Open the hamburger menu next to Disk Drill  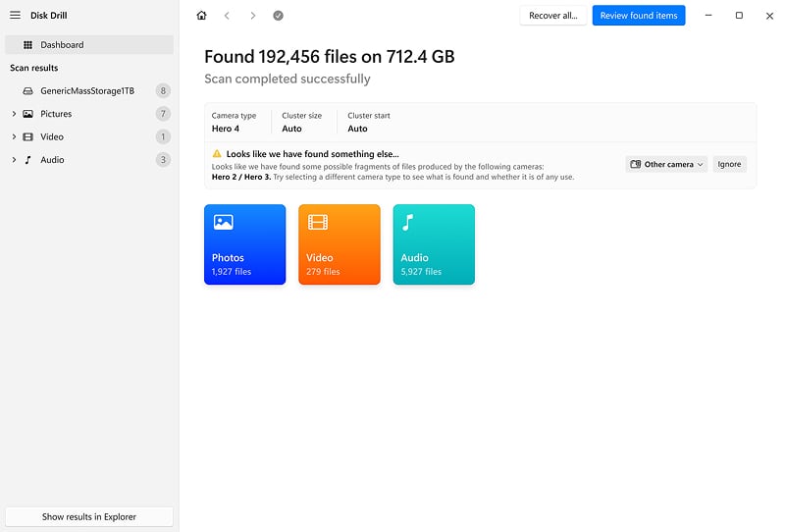coord(15,15)
